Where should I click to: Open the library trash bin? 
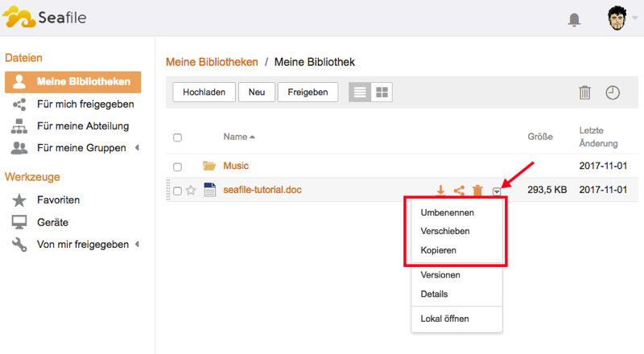585,93
